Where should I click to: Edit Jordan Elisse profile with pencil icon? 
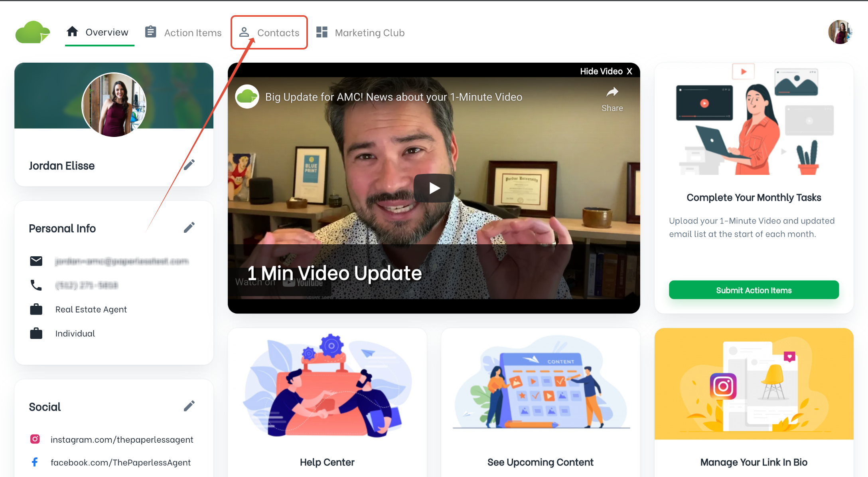pyautogui.click(x=189, y=164)
